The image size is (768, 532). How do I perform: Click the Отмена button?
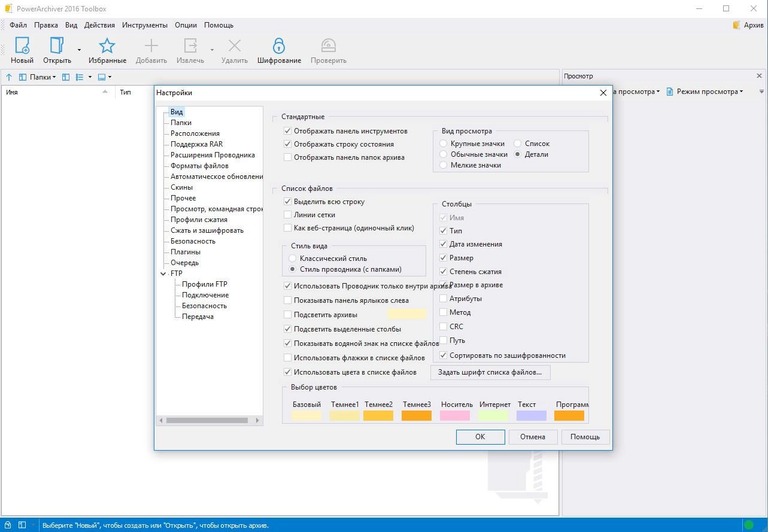[x=533, y=437]
